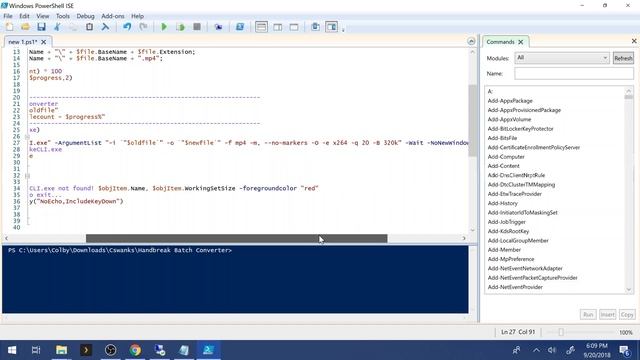Collapse the script pane with the round arrow
Viewport: 640px width, 360px height.
point(471,41)
